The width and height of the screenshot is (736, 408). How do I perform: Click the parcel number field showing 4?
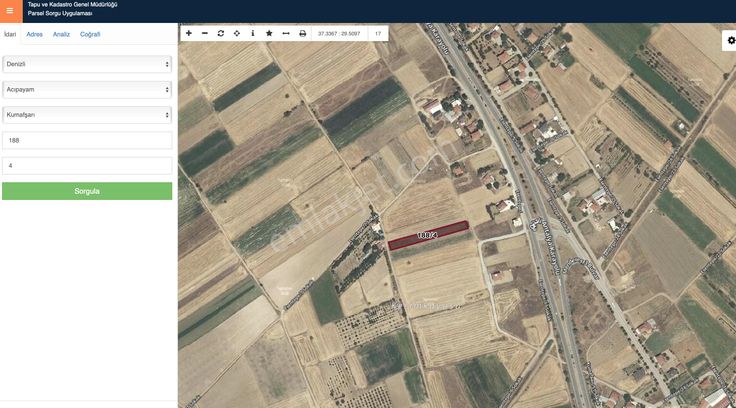coord(87,165)
